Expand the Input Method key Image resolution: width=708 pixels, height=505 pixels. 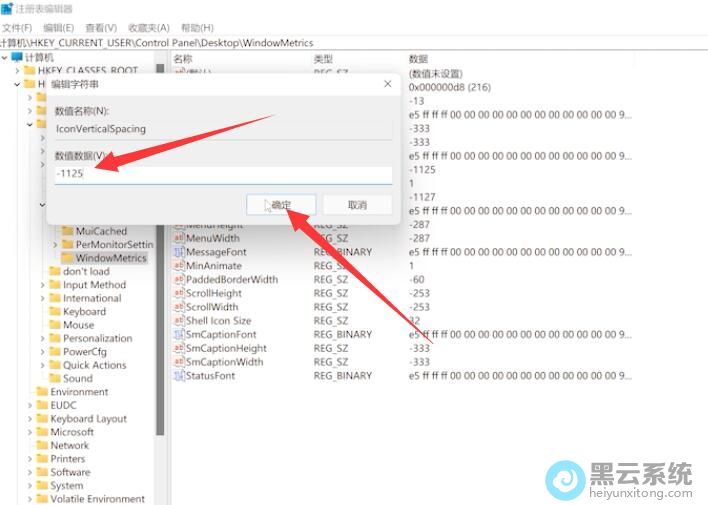click(x=42, y=285)
